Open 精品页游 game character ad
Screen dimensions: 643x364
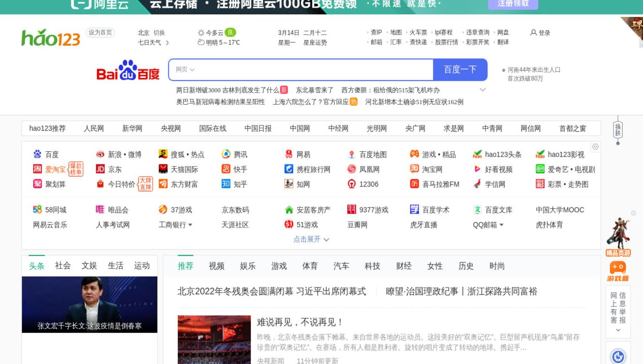point(618,237)
